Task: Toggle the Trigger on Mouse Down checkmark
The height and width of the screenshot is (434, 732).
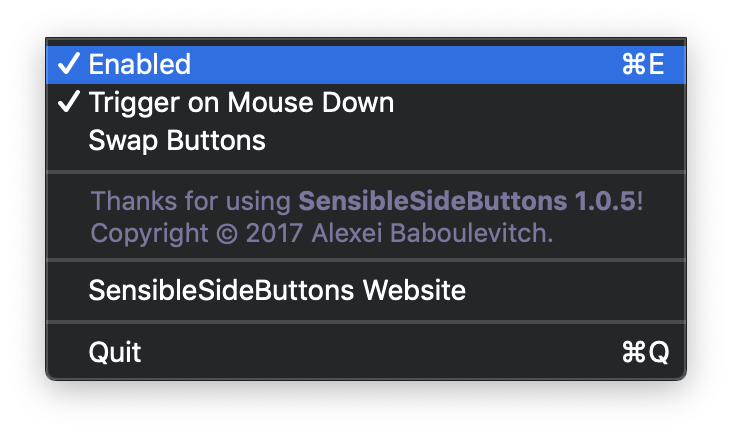Action: pyautogui.click(x=69, y=102)
